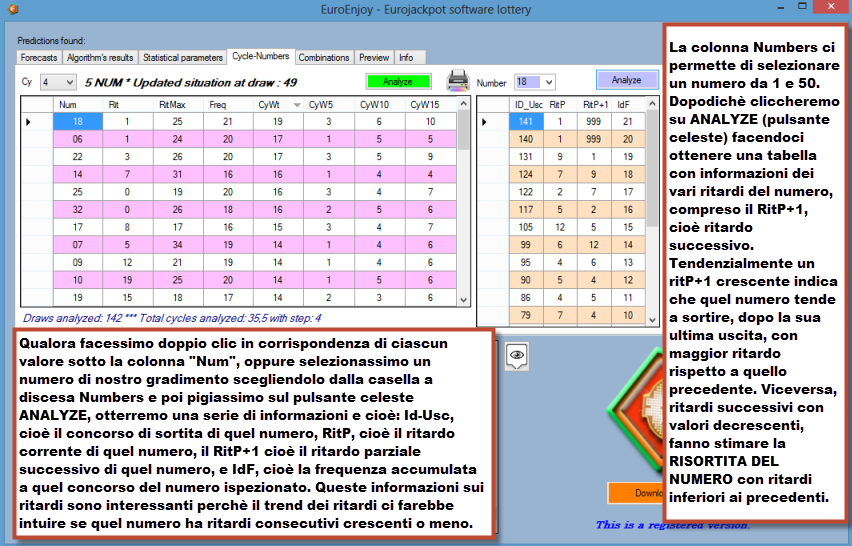852x546 pixels.
Task: Select ID_Usc cell 79 in right table
Action: coord(526,315)
